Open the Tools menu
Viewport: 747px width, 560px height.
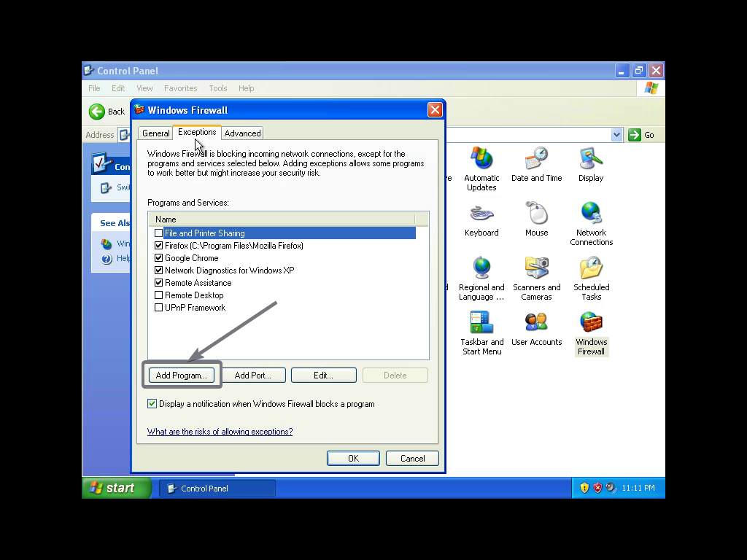pos(217,88)
